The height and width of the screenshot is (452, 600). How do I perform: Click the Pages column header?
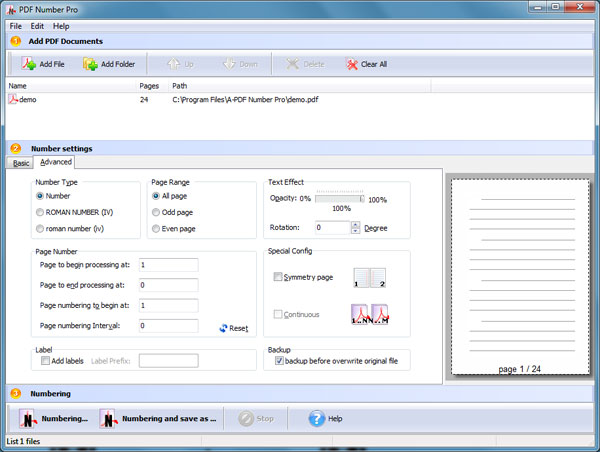pos(153,86)
